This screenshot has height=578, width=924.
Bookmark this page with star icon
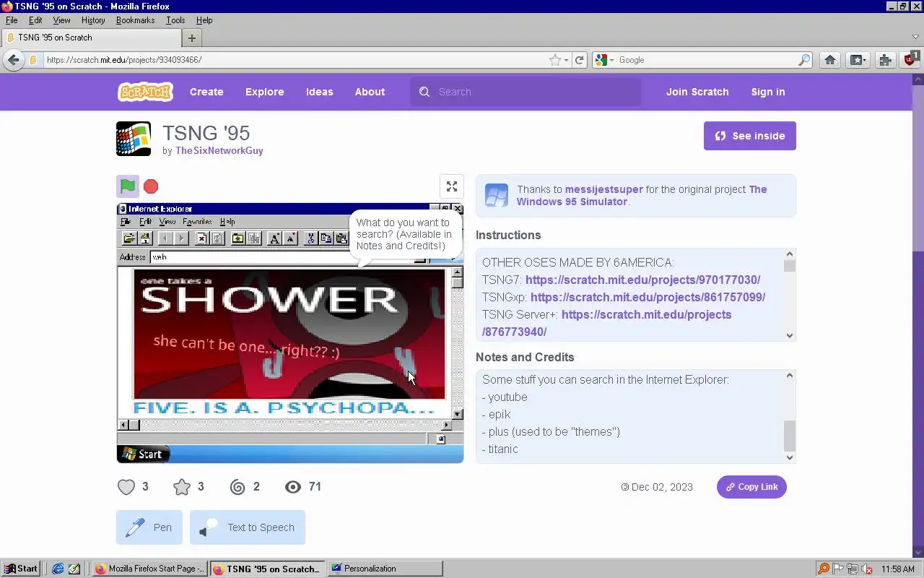coord(554,60)
